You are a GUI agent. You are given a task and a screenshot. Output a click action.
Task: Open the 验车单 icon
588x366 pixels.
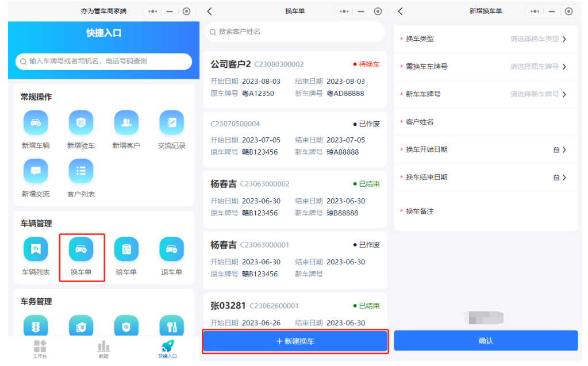click(x=126, y=249)
